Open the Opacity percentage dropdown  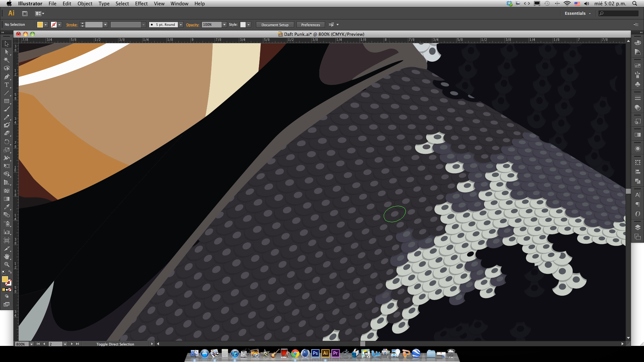tap(224, 25)
